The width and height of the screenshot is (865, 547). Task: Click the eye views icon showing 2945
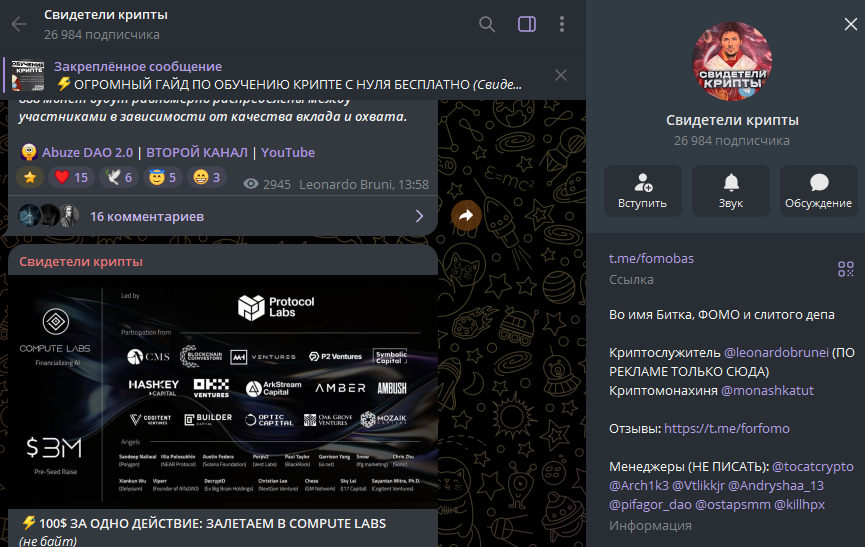[x=250, y=184]
